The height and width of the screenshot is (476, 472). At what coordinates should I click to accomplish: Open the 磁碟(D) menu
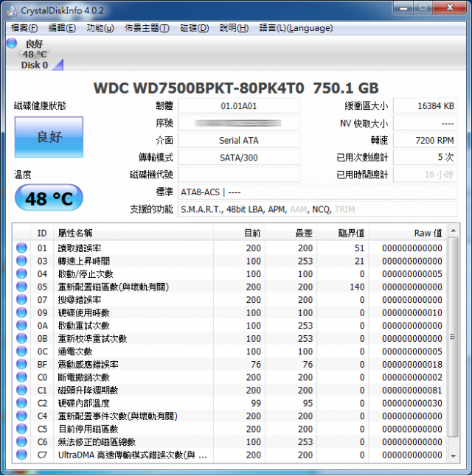195,28
